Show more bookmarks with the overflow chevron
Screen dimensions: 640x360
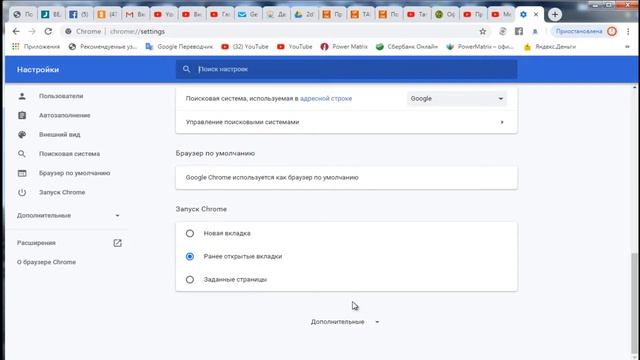pyautogui.click(x=627, y=47)
